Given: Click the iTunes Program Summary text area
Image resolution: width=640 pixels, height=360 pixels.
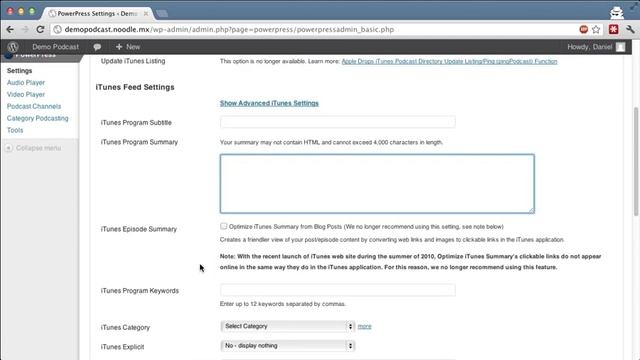Looking at the screenshot, I should (377, 184).
